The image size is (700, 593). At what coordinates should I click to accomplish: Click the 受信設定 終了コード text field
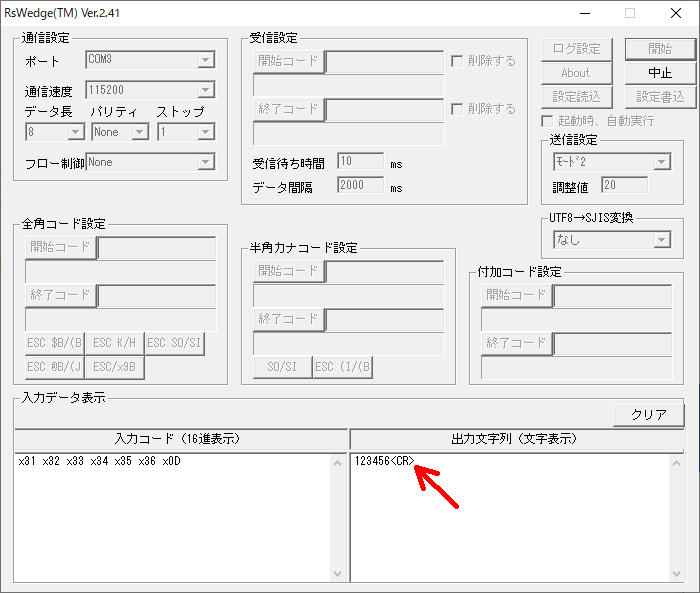pos(385,110)
